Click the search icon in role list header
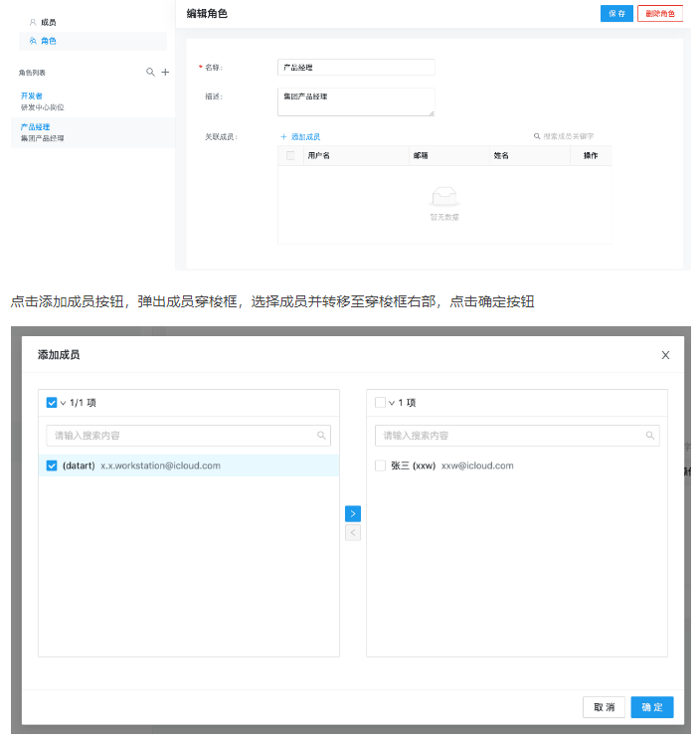This screenshot has height=741, width=700. pyautogui.click(x=150, y=73)
